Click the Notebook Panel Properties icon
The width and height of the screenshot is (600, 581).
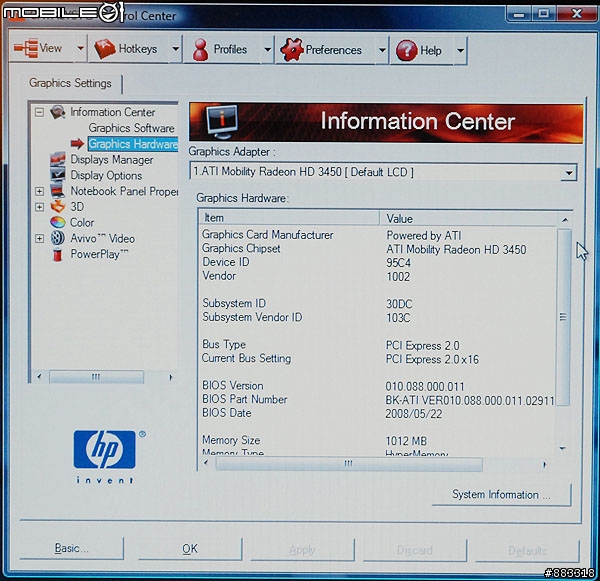58,190
